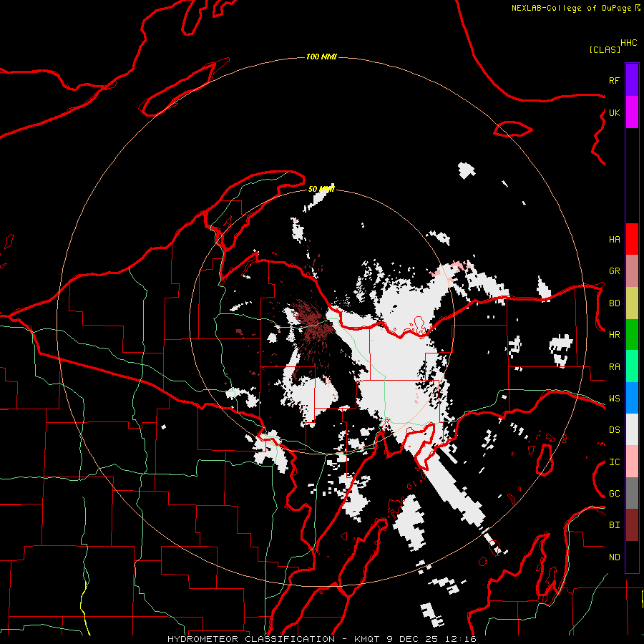The height and width of the screenshot is (644, 644).
Task: Select the WS blue legend swatch
Action: coord(632,398)
